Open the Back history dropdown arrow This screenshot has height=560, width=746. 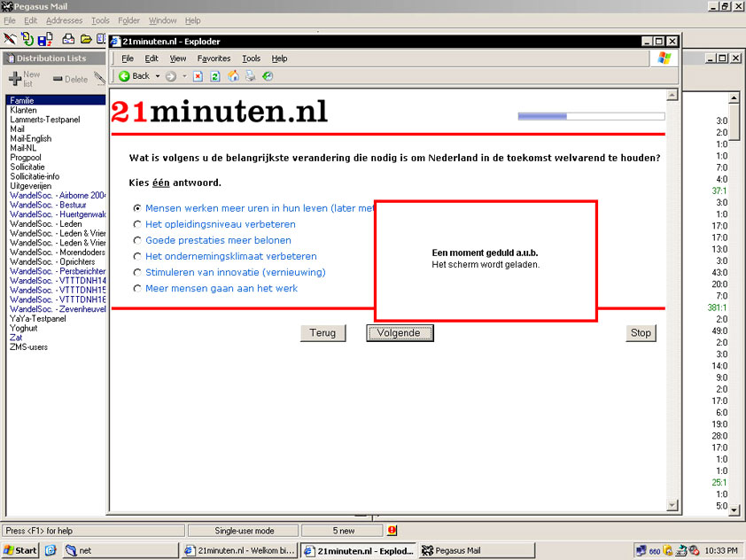pos(158,76)
